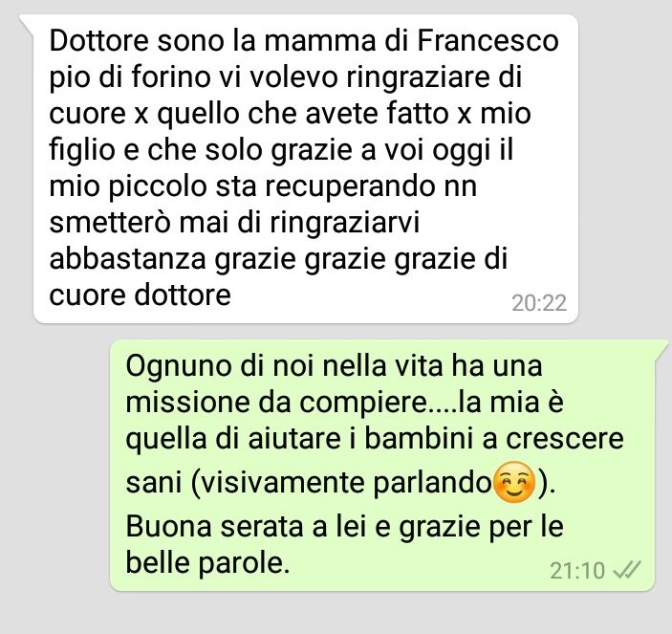
Task: Click the double-check read receipt icon
Action: (626, 570)
